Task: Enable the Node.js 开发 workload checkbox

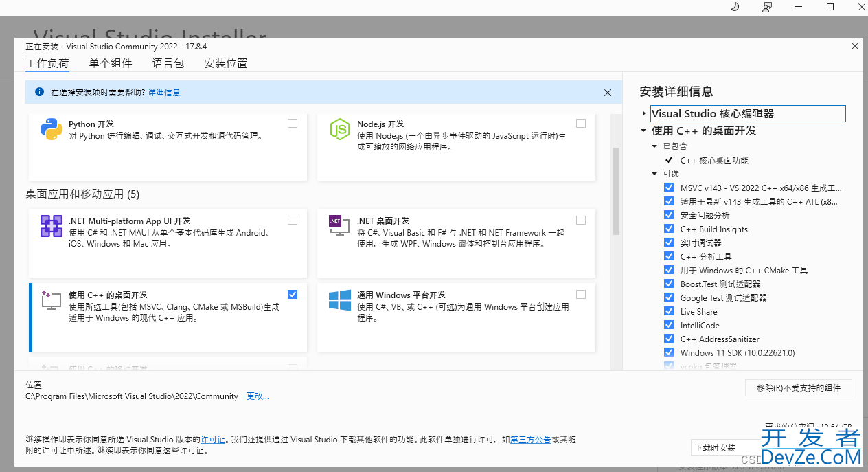Action: (581, 123)
